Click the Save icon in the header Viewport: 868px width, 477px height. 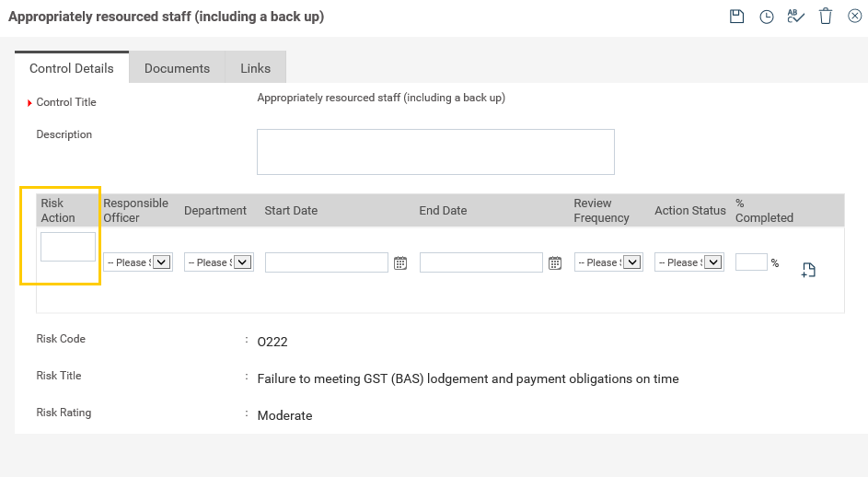pos(736,17)
